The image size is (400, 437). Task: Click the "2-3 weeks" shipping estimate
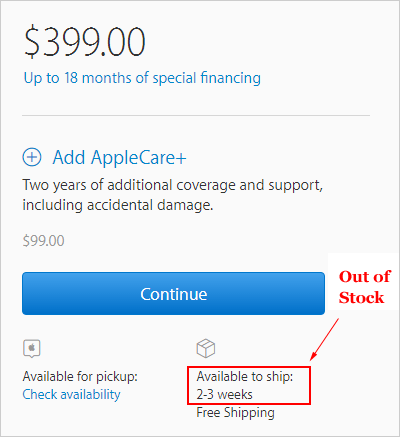pos(224,394)
